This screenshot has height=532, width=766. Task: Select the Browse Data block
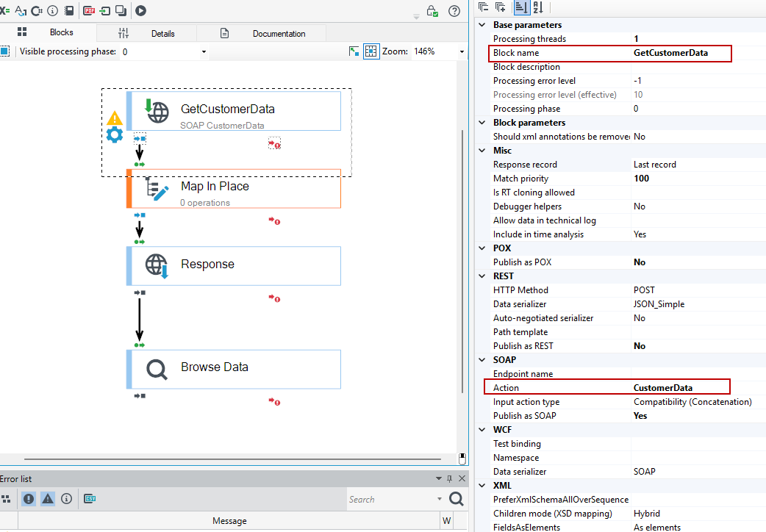tap(234, 370)
